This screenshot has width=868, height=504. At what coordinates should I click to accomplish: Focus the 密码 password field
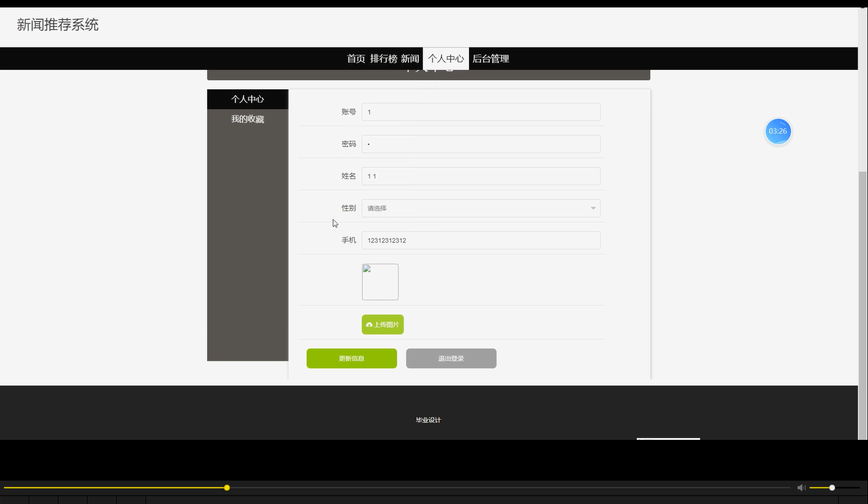(481, 144)
